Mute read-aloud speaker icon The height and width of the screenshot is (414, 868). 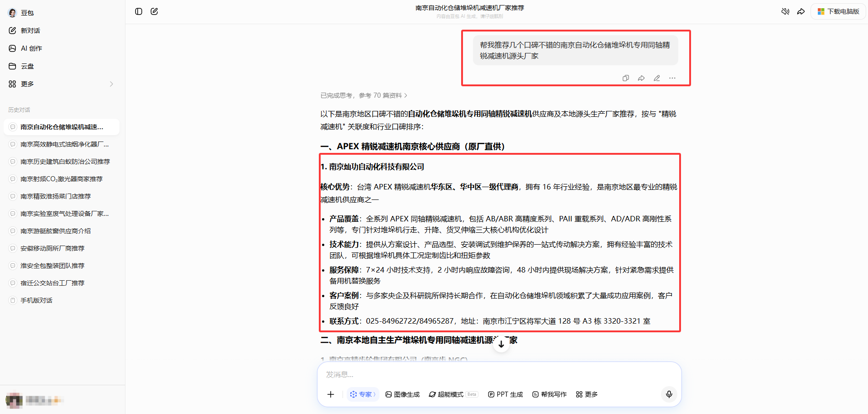point(785,11)
